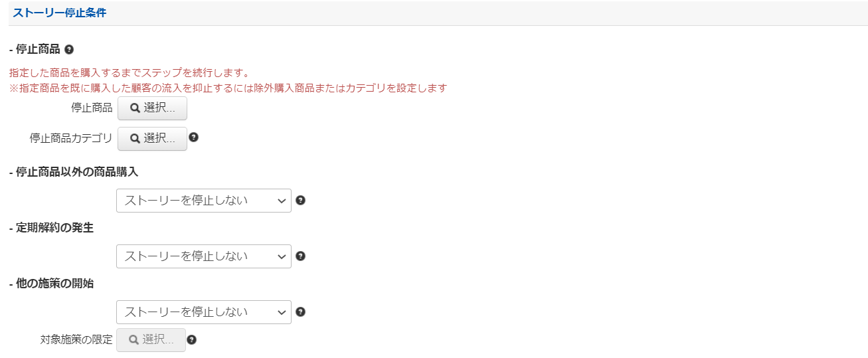Click help icon beside 他の施策の開始 dropdown

(x=300, y=312)
